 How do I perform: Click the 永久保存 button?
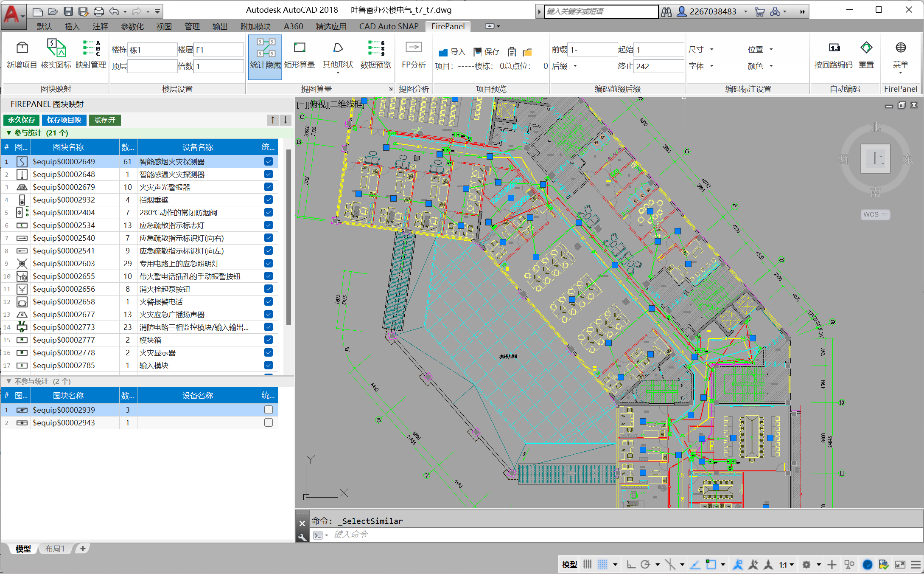[22, 120]
